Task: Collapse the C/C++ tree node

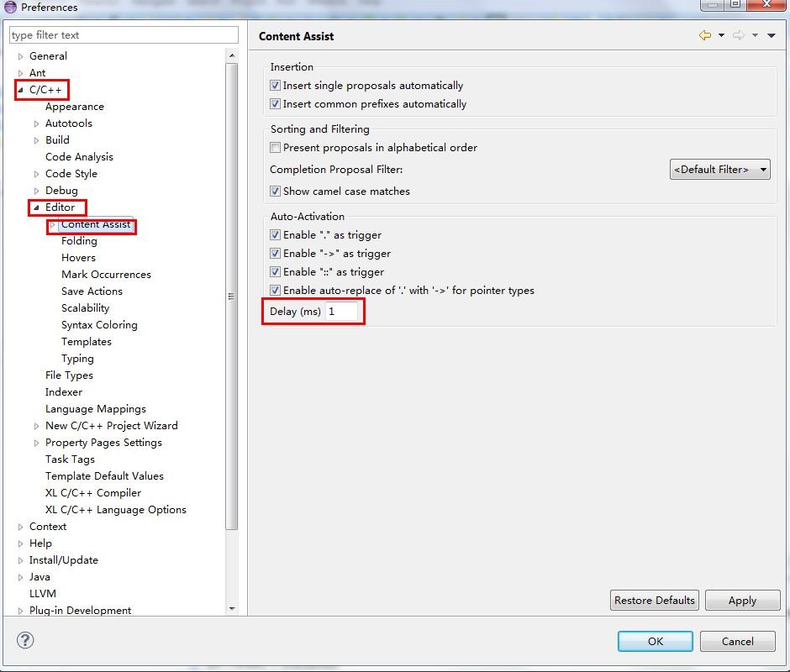Action: [21, 90]
